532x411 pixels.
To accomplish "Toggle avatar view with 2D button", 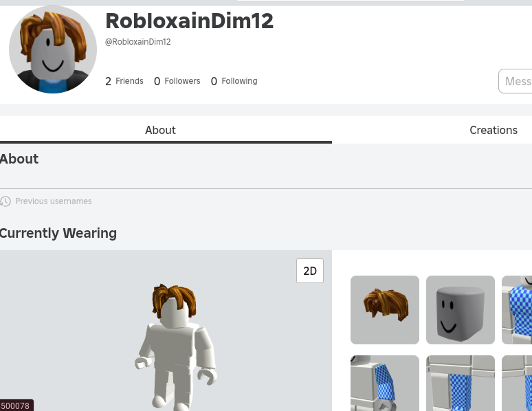I will (x=310, y=271).
